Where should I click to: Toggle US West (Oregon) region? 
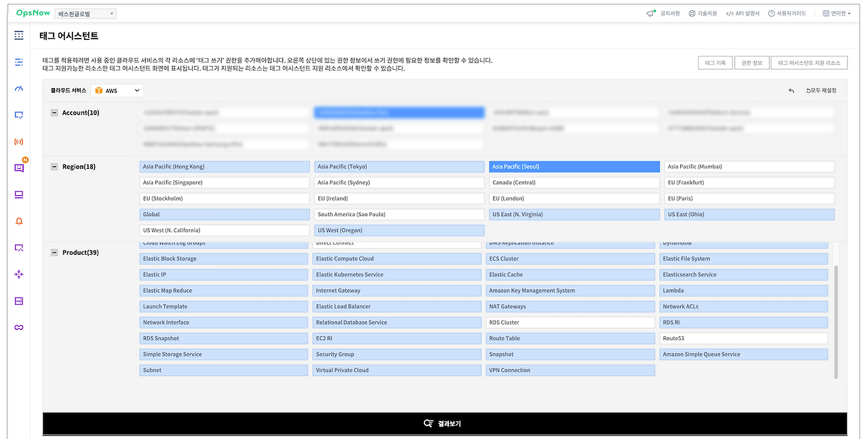click(x=399, y=230)
